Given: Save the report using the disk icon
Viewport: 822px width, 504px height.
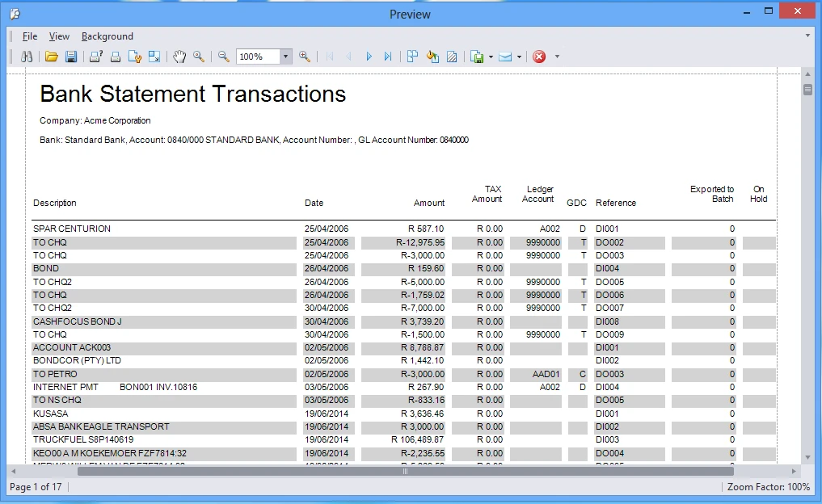Looking at the screenshot, I should tap(71, 57).
